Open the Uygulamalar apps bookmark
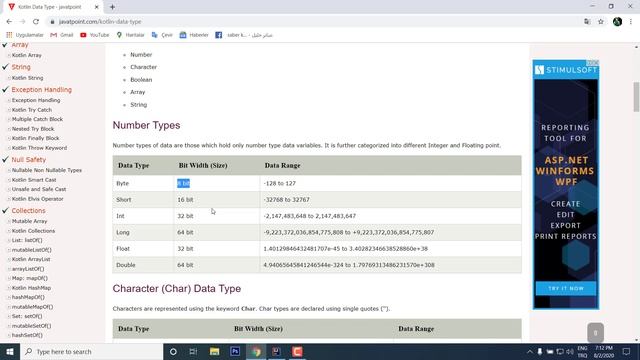The height and width of the screenshot is (360, 640). pos(24,35)
